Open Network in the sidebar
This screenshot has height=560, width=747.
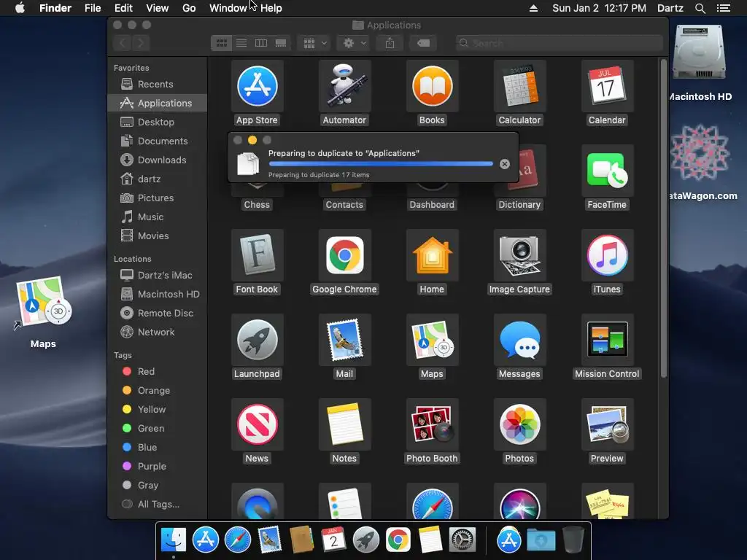(x=158, y=332)
